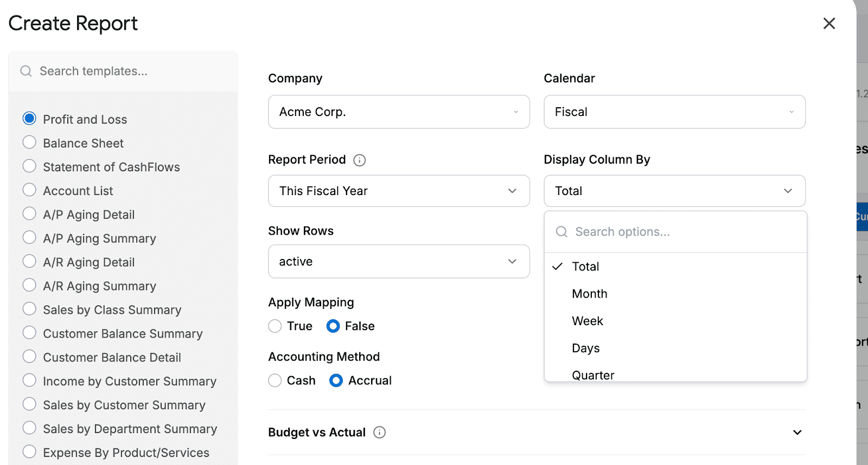Choose Cash accounting method
The image size is (868, 465).
click(275, 381)
